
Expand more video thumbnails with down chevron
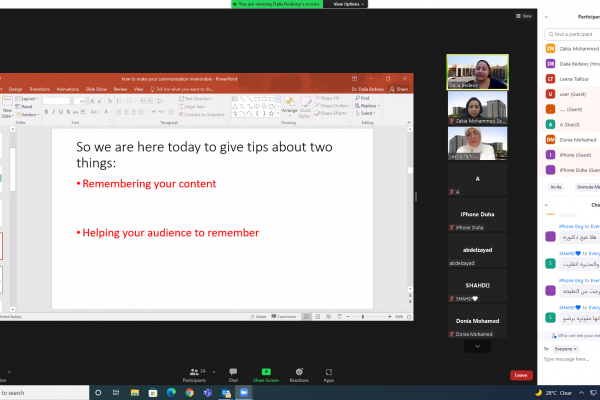[478, 346]
